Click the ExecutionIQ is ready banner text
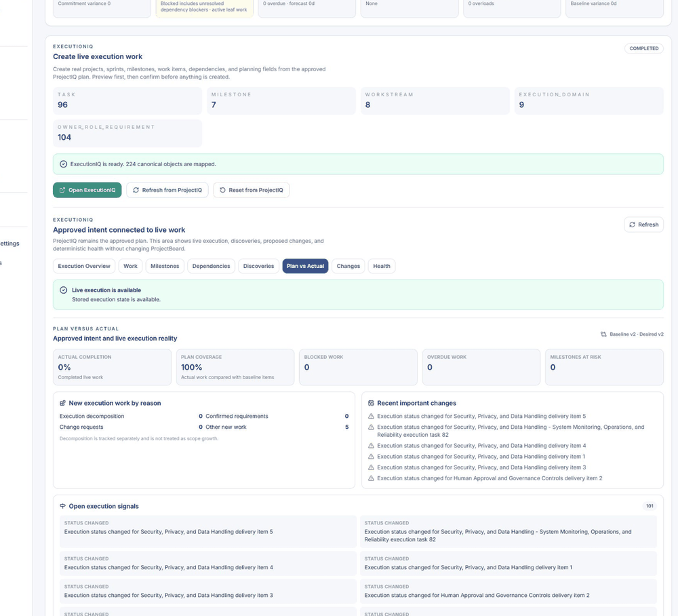The width and height of the screenshot is (678, 616). (x=143, y=164)
